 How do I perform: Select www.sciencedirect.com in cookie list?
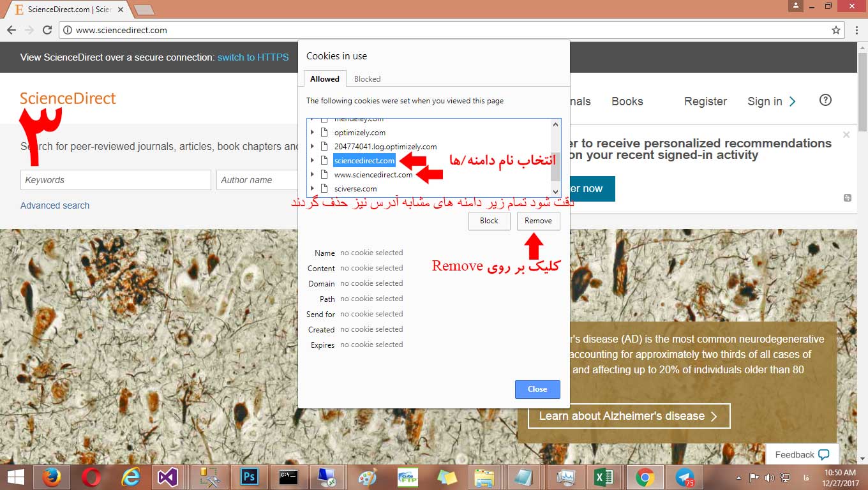373,174
